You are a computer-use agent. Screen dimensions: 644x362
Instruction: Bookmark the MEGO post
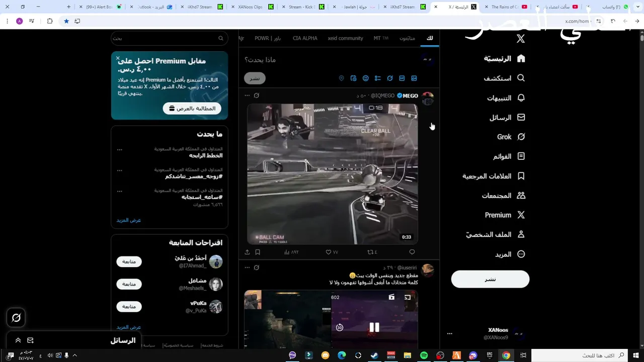pyautogui.click(x=258, y=252)
